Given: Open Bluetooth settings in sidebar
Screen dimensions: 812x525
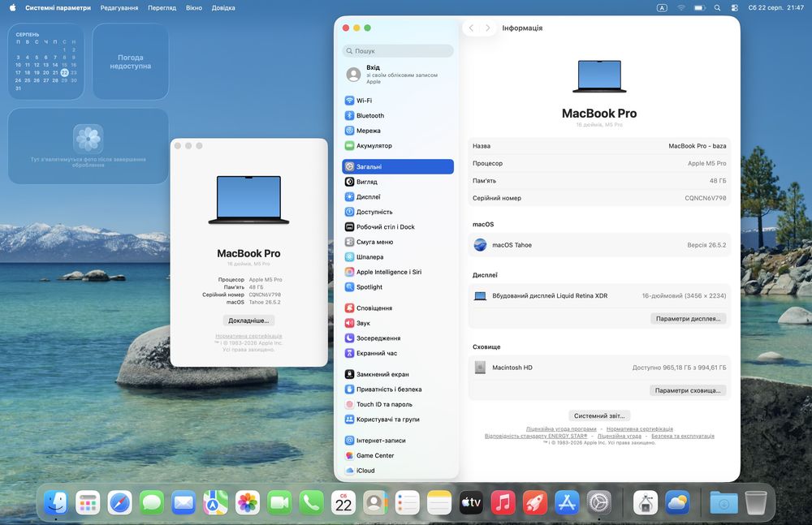Looking at the screenshot, I should (398, 115).
